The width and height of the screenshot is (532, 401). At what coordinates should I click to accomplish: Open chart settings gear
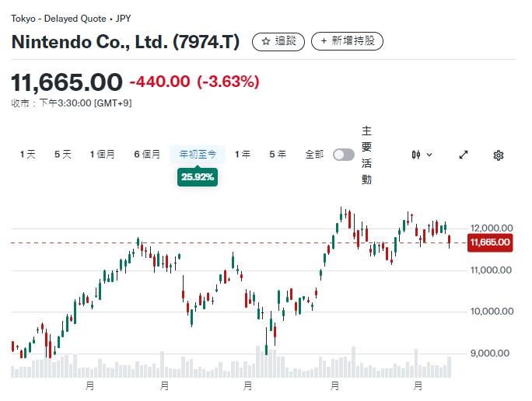(x=499, y=155)
